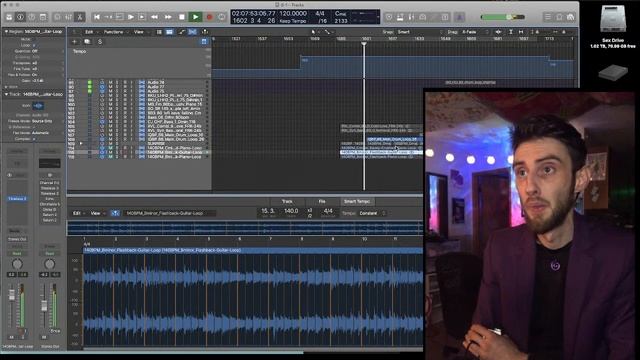The height and width of the screenshot is (360, 640).
Task: Click the Add Track plus button
Action: point(74,42)
